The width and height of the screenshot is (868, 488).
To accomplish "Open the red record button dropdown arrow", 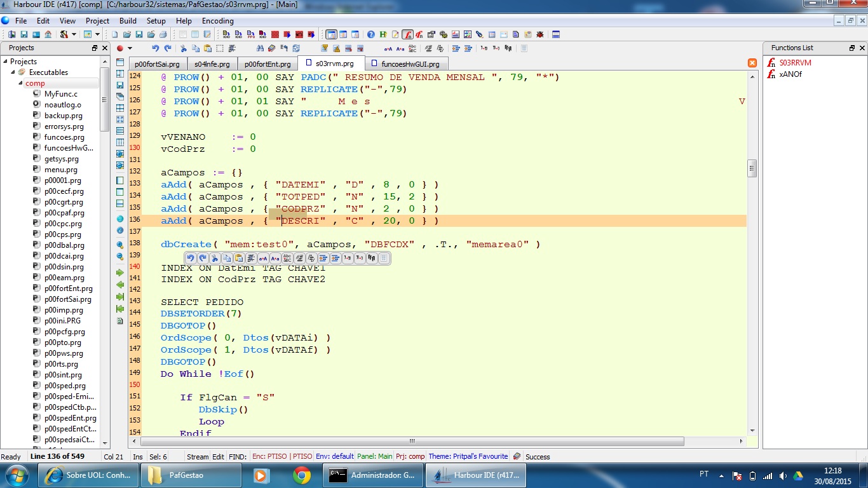I will click(x=130, y=48).
